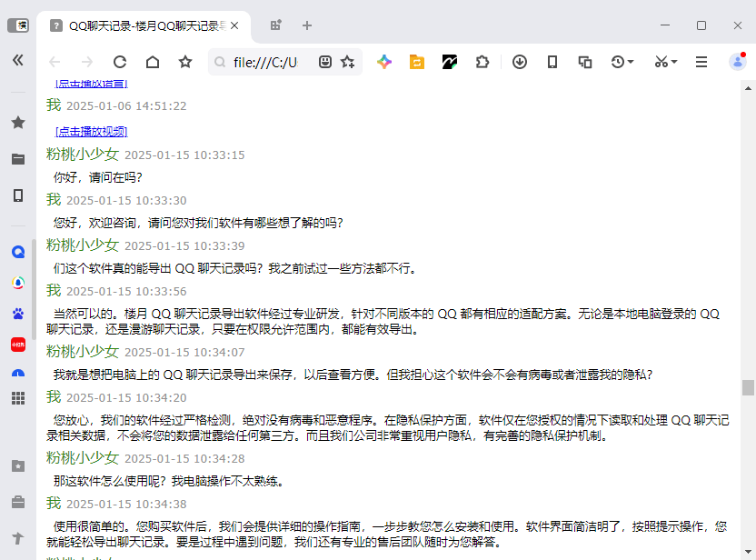Open the blue cloud sidebar icon
Image resolution: width=756 pixels, height=560 pixels.
pyautogui.click(x=18, y=373)
